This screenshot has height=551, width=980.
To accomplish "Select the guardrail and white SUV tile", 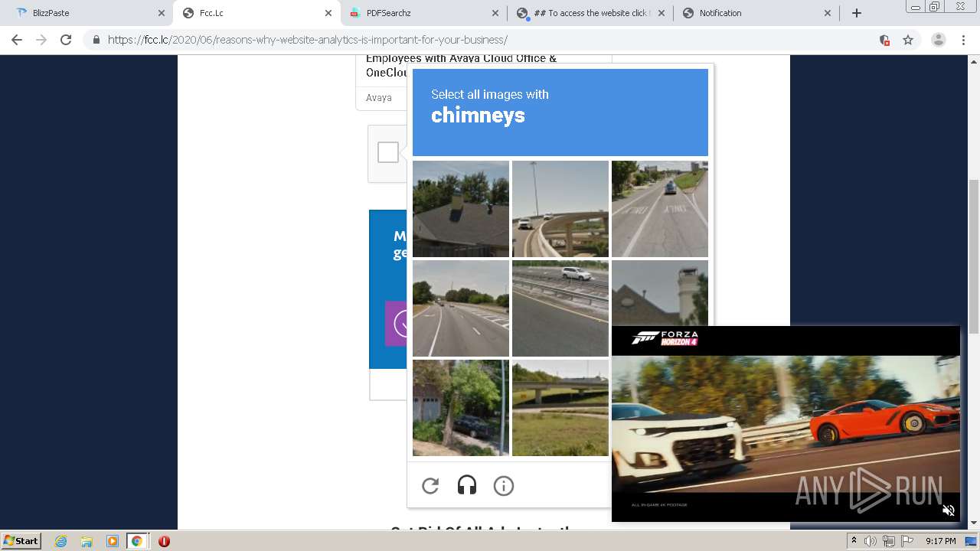I will tap(560, 308).
